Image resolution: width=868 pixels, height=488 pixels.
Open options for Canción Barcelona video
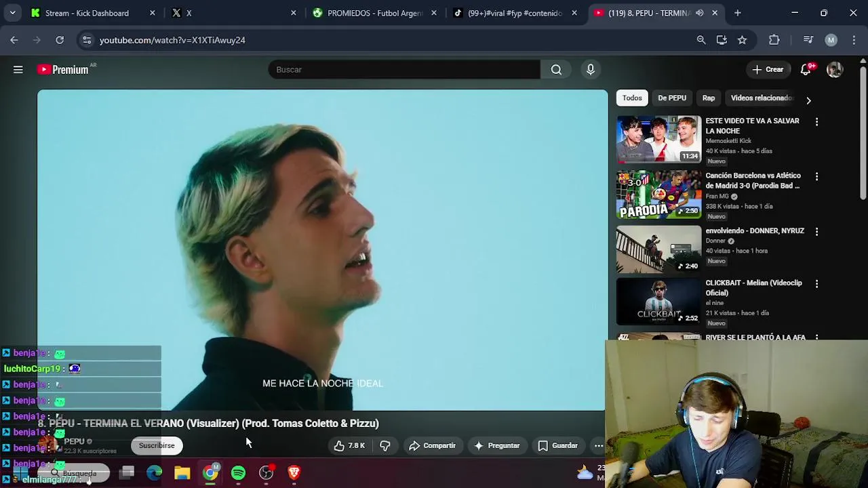tap(816, 176)
